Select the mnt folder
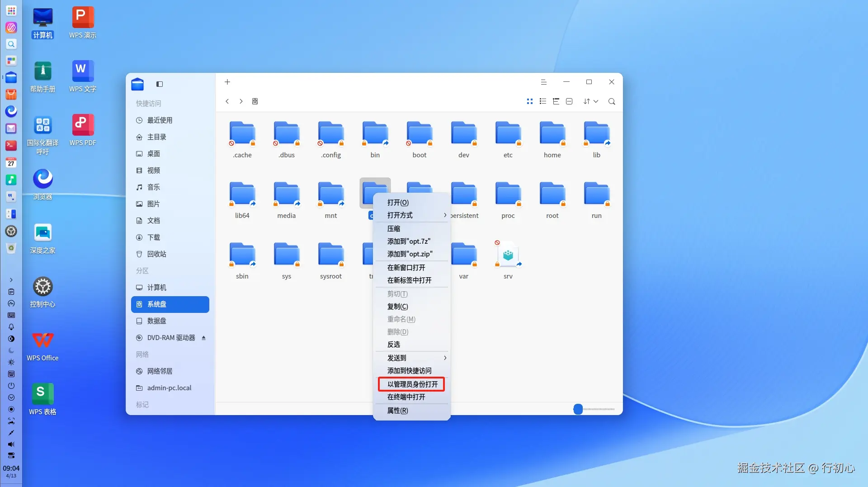Viewport: 868px width, 487px height. [331, 195]
